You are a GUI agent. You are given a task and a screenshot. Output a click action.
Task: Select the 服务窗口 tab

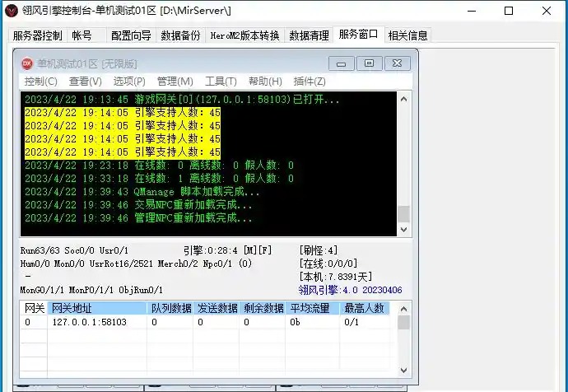358,35
